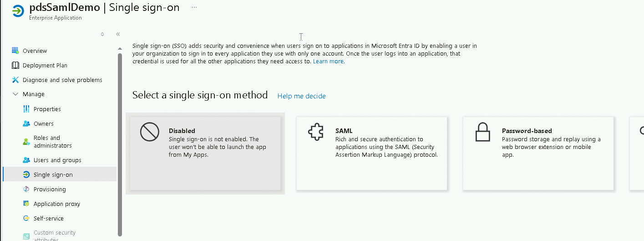This screenshot has width=644, height=241.
Task: Click the sidebar vertical scrollbar
Action: (x=120, y=137)
